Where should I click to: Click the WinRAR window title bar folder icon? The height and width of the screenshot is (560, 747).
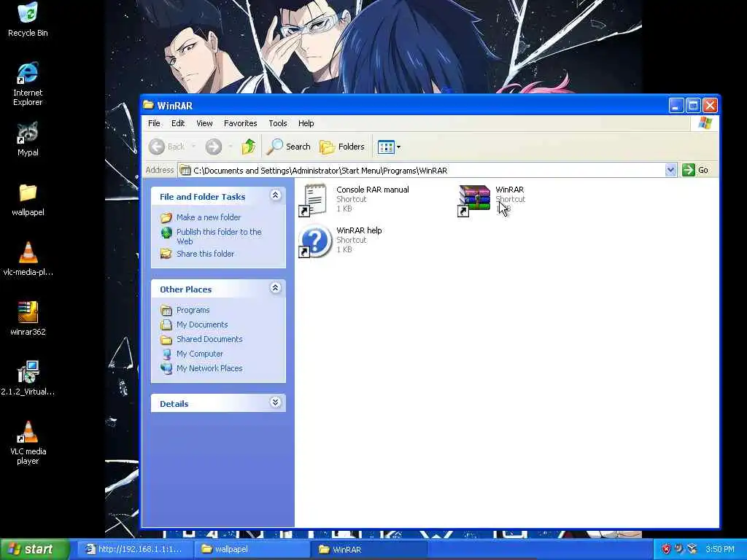149,105
